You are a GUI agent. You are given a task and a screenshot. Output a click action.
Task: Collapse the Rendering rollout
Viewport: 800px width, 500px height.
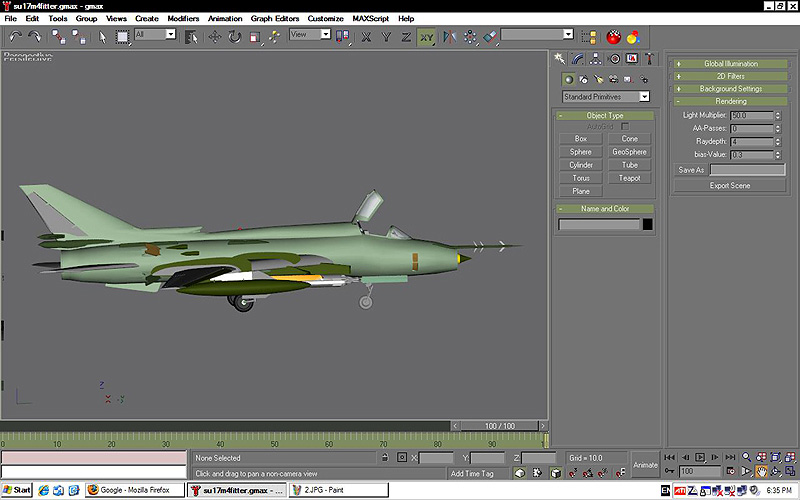point(730,101)
